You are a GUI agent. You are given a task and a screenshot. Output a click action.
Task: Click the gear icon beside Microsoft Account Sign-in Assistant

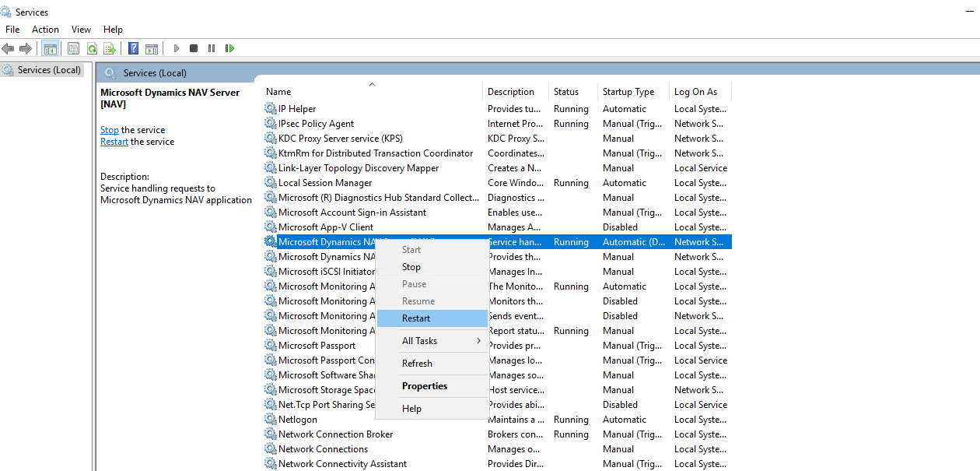pos(271,213)
